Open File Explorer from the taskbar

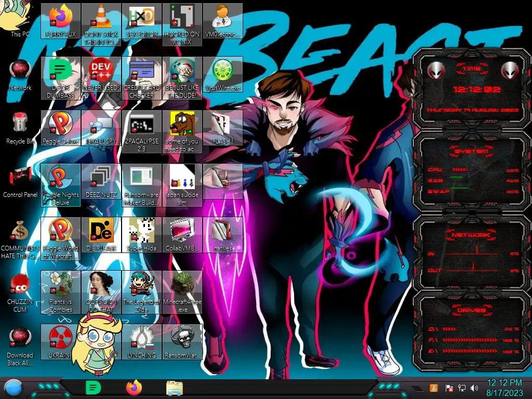pyautogui.click(x=175, y=388)
